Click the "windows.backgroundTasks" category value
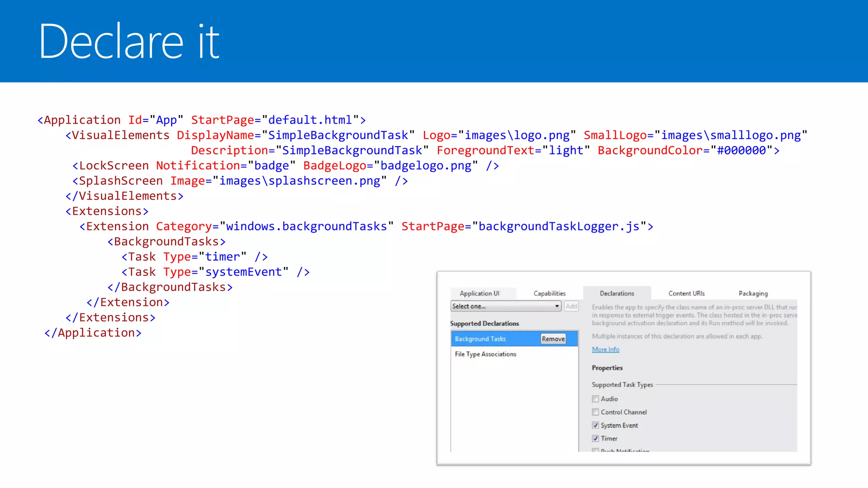868x488 pixels. (x=306, y=227)
